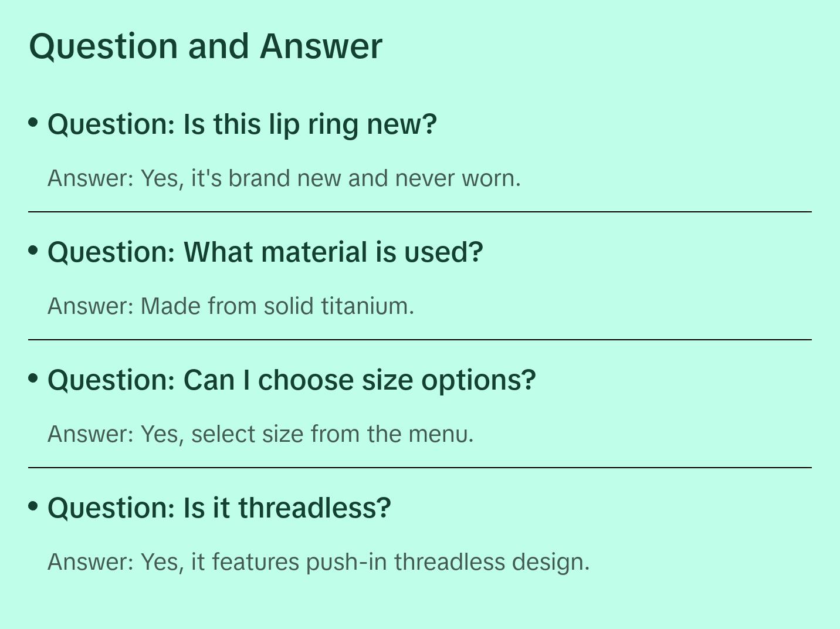Viewport: 840px width, 629px height.
Task: Click the bullet beside the threadless question
Action: [33, 506]
